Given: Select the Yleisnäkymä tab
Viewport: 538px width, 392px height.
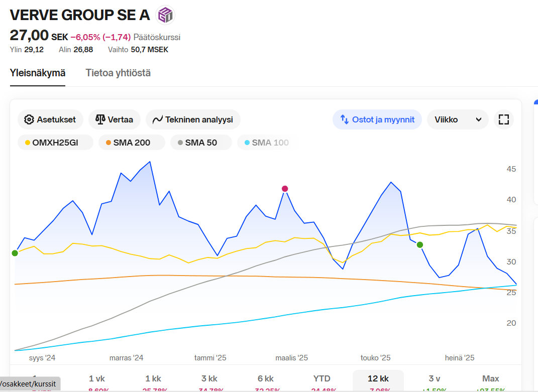Looking at the screenshot, I should (x=38, y=73).
